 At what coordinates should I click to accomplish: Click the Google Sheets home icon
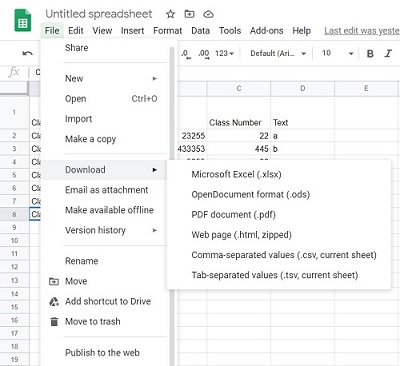coord(23,20)
